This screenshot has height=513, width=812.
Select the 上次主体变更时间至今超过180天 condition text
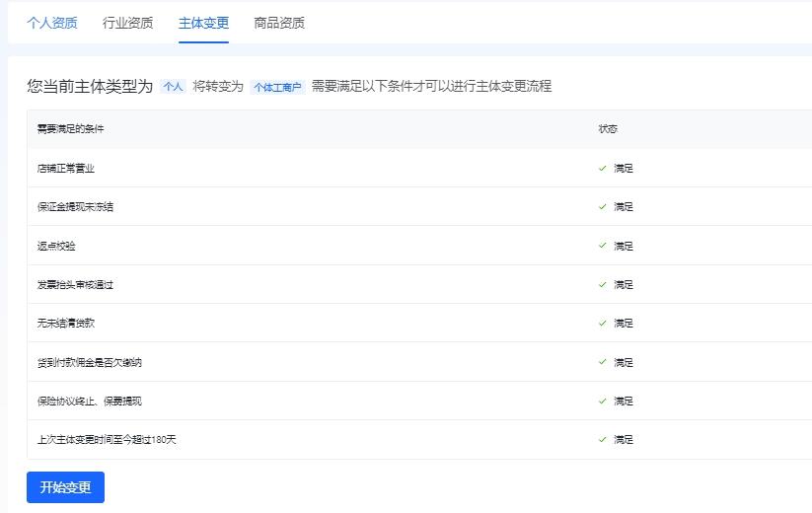click(x=107, y=439)
